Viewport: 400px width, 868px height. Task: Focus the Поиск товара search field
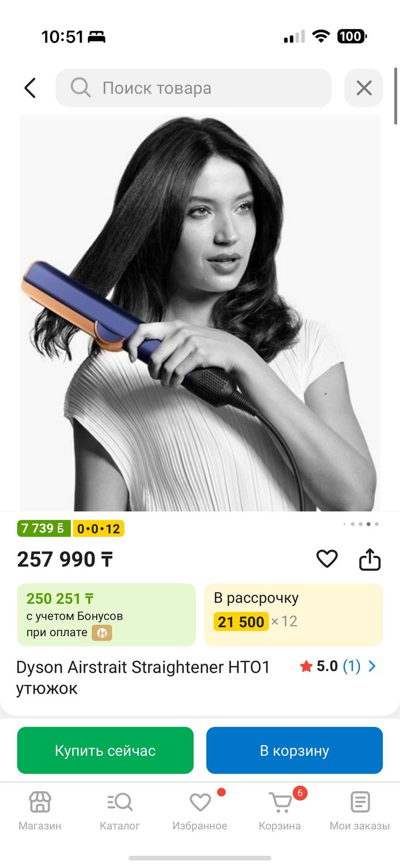coord(211,88)
